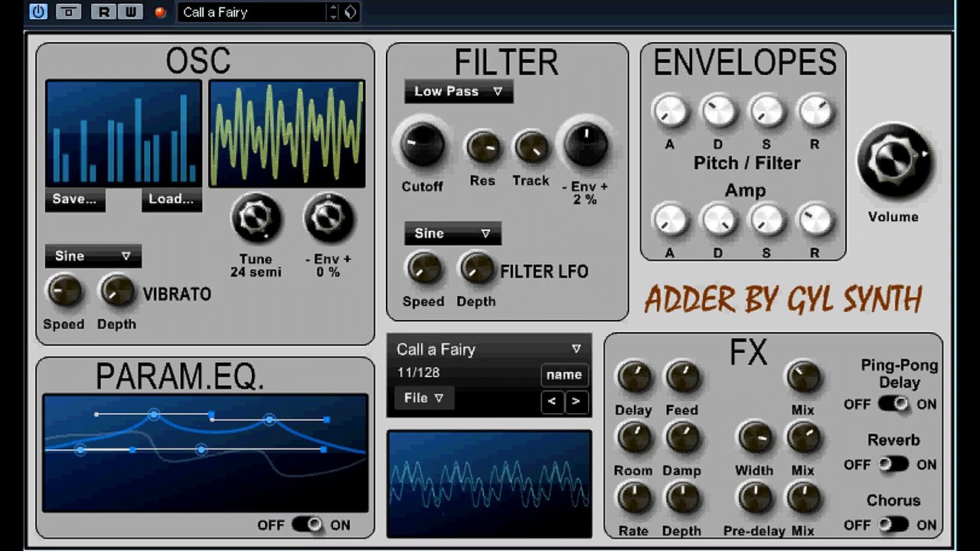Open the Filter LFO Sine dropdown

452,233
